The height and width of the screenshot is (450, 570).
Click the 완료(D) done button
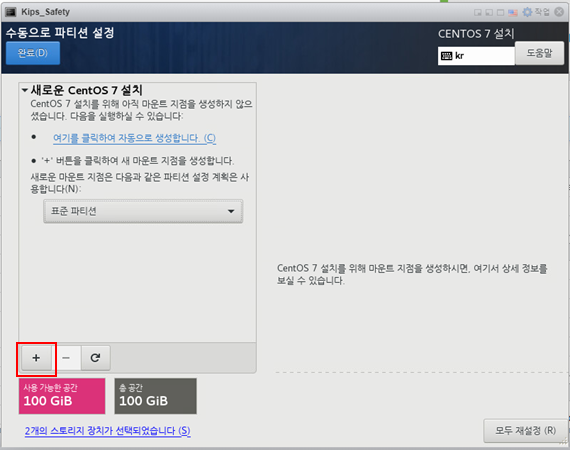point(33,53)
